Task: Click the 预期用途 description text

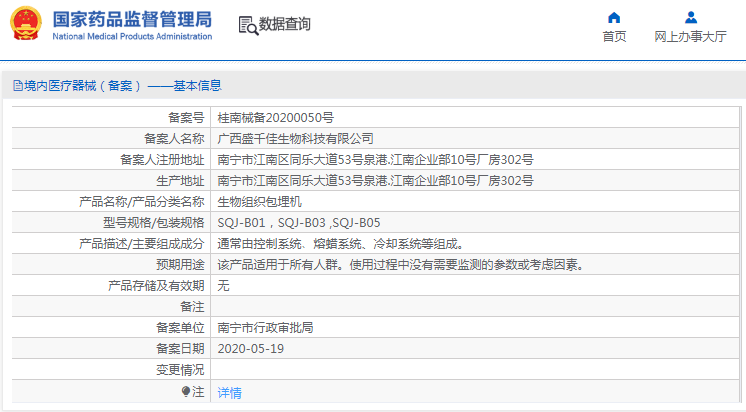Action: click(400, 265)
